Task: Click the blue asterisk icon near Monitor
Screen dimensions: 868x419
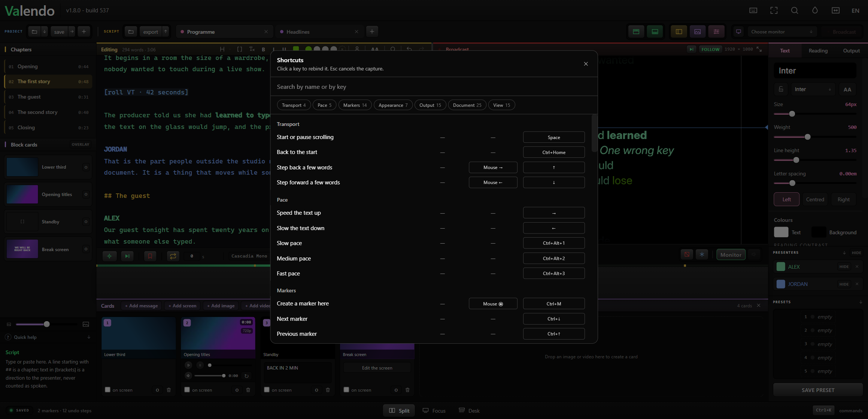Action: [702, 254]
